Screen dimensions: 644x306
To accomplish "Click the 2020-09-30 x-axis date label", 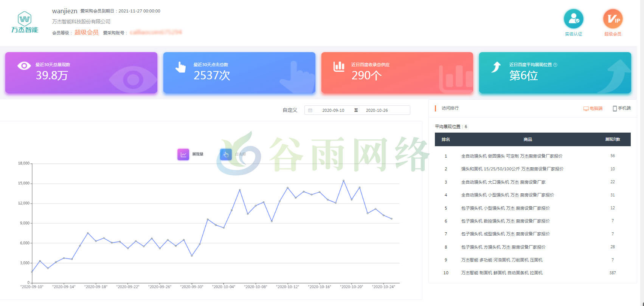I will pyautogui.click(x=192, y=287).
